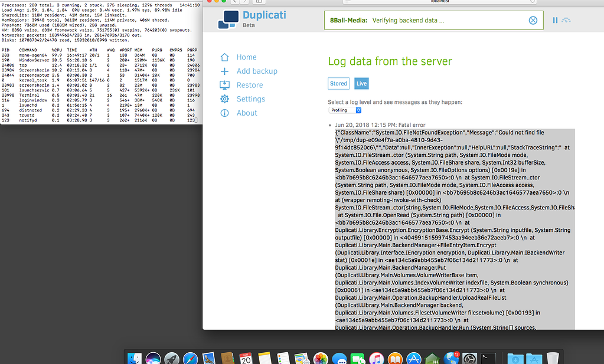Open Contacts from the Dock
Screen dimensions: 604x364
point(227,358)
